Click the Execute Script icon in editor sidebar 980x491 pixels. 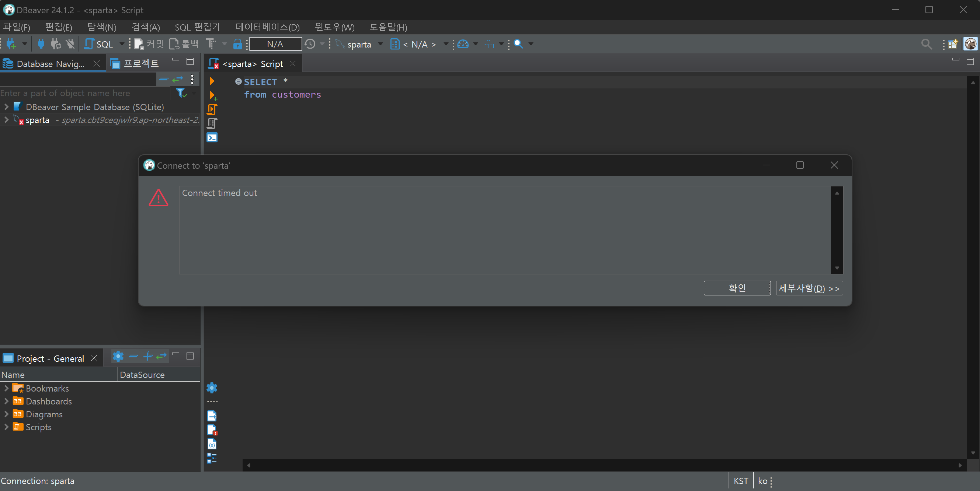[212, 109]
